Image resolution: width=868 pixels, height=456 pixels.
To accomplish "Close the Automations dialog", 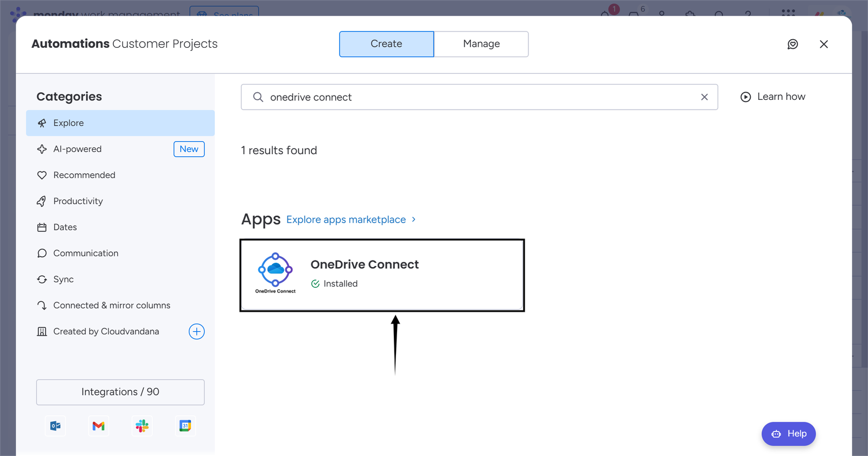I will [x=824, y=44].
